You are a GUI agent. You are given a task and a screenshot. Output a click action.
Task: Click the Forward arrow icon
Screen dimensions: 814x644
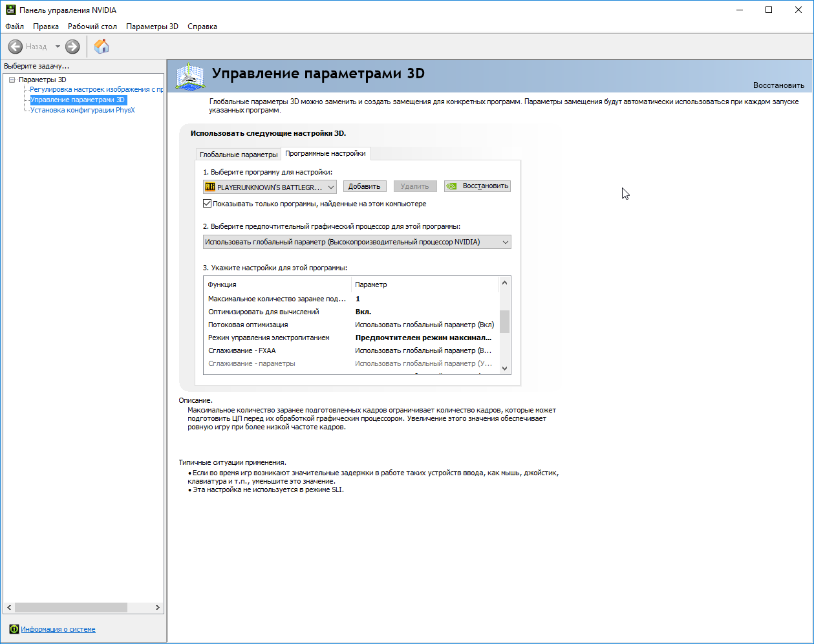click(72, 47)
